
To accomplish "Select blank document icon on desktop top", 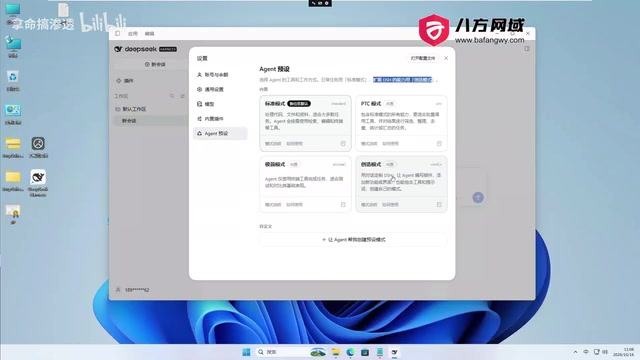I will (x=63, y=10).
